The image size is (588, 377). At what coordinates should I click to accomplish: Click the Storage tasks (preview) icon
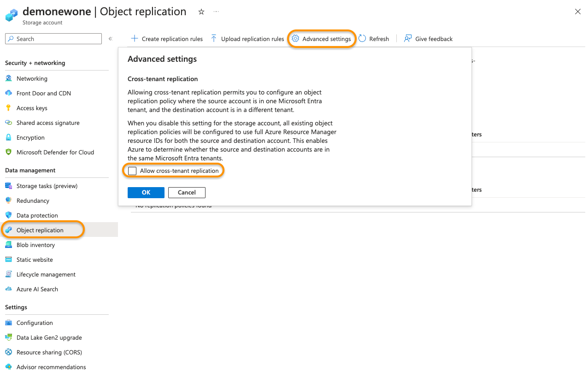pos(8,186)
